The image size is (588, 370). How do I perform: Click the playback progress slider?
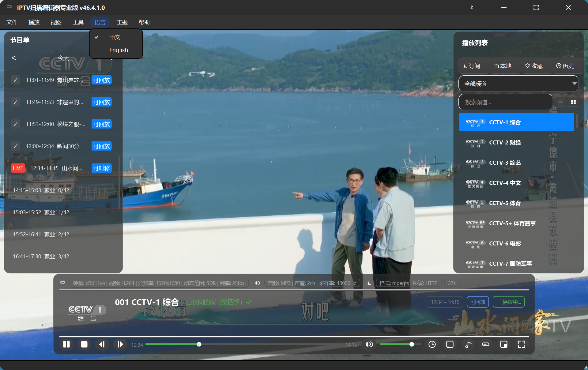tap(244, 345)
